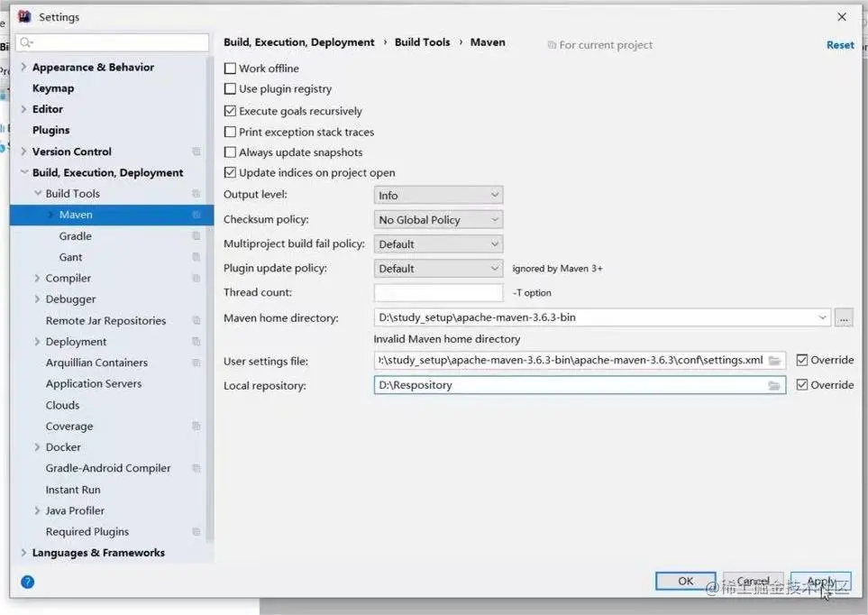Toggle Override for User settings file
The height and width of the screenshot is (615, 868).
(801, 360)
